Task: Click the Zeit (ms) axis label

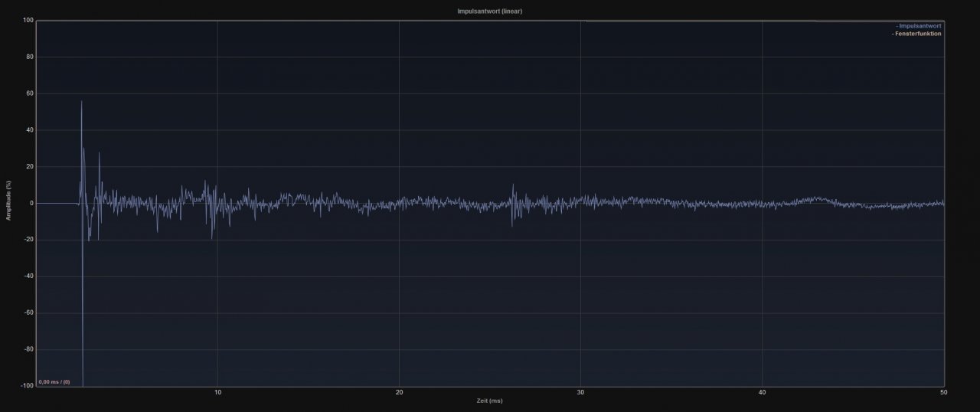Action: pos(490,401)
